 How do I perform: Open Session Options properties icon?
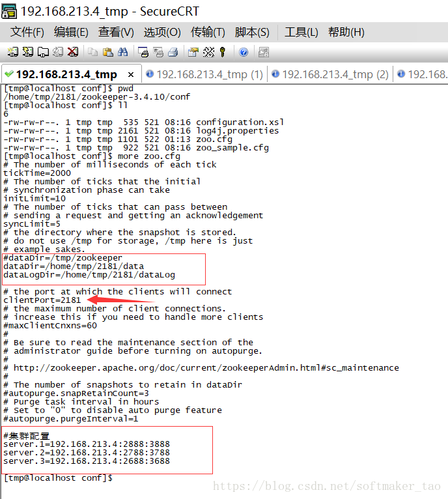(x=193, y=52)
